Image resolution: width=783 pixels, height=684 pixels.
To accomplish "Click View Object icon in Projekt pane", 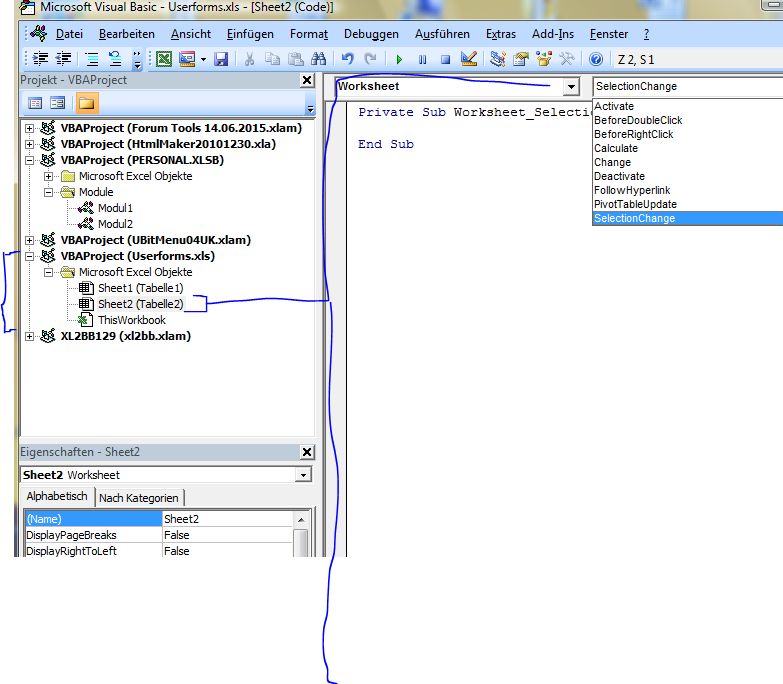I will pyautogui.click(x=58, y=103).
